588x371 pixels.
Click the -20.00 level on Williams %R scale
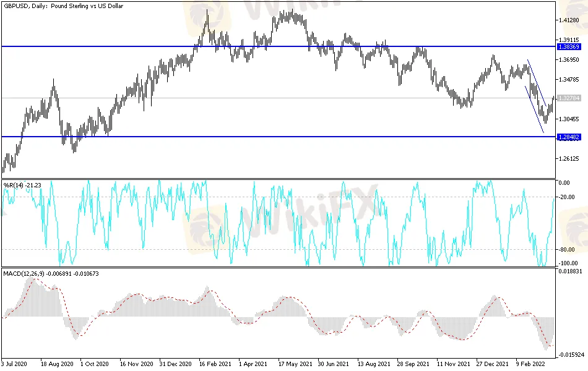pos(566,197)
